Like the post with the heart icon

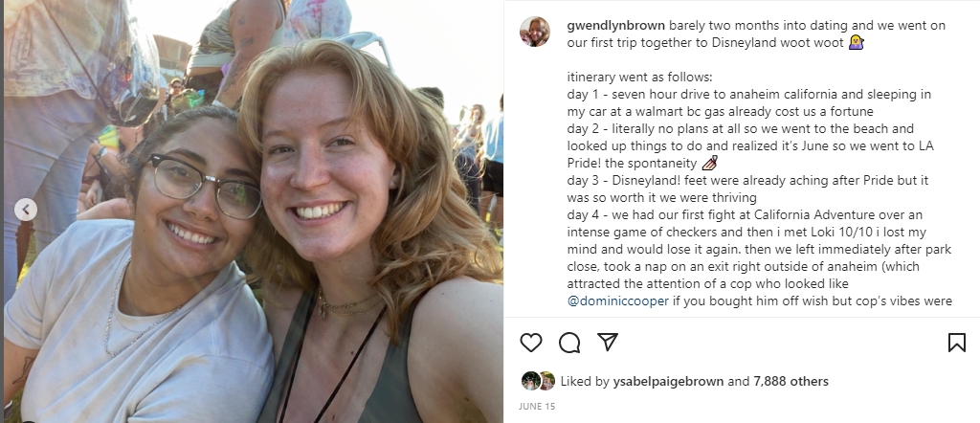531,343
